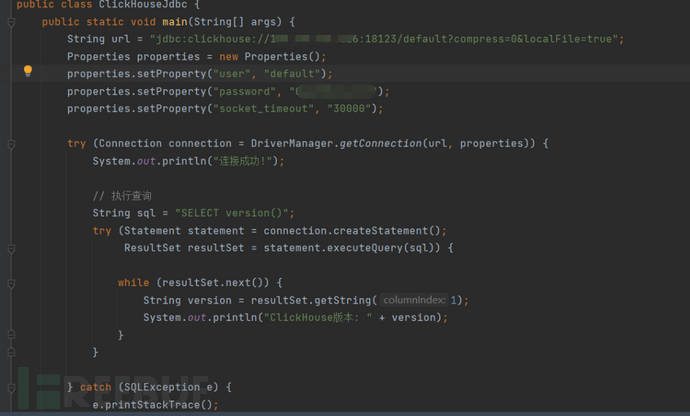The width and height of the screenshot is (690, 416).
Task: Click the class name ClickHouseJdbc
Action: [143, 4]
